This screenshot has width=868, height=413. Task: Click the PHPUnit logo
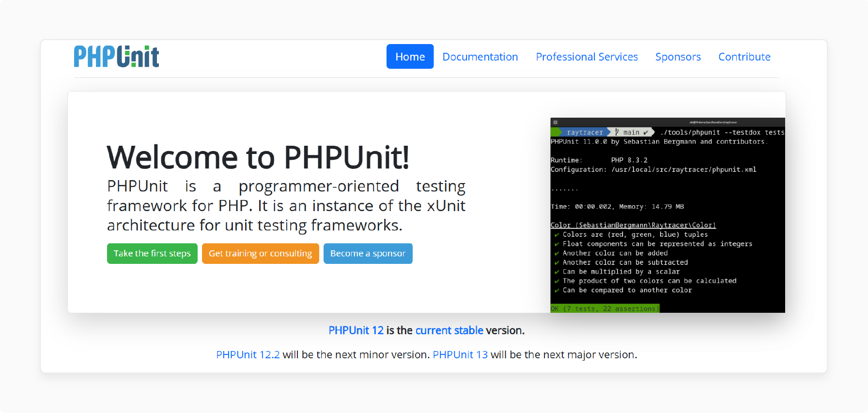116,57
